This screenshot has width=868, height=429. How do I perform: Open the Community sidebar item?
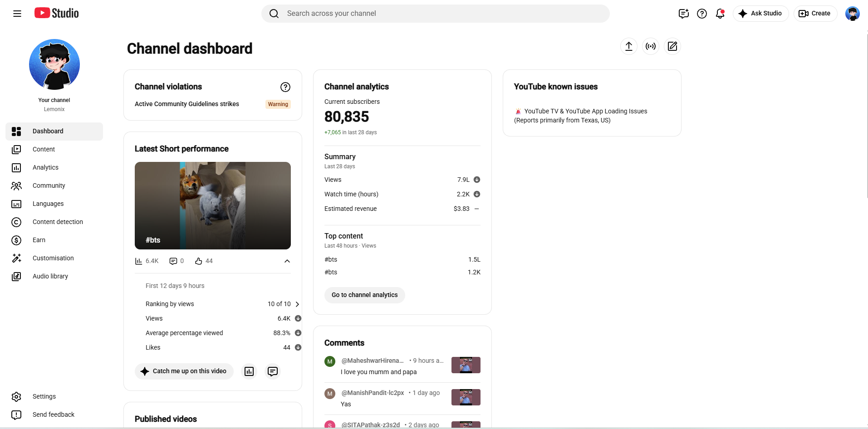point(54,185)
